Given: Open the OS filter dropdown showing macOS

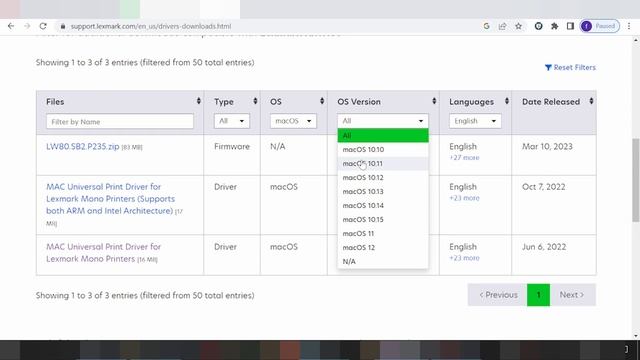Looking at the screenshot, I should pos(293,121).
